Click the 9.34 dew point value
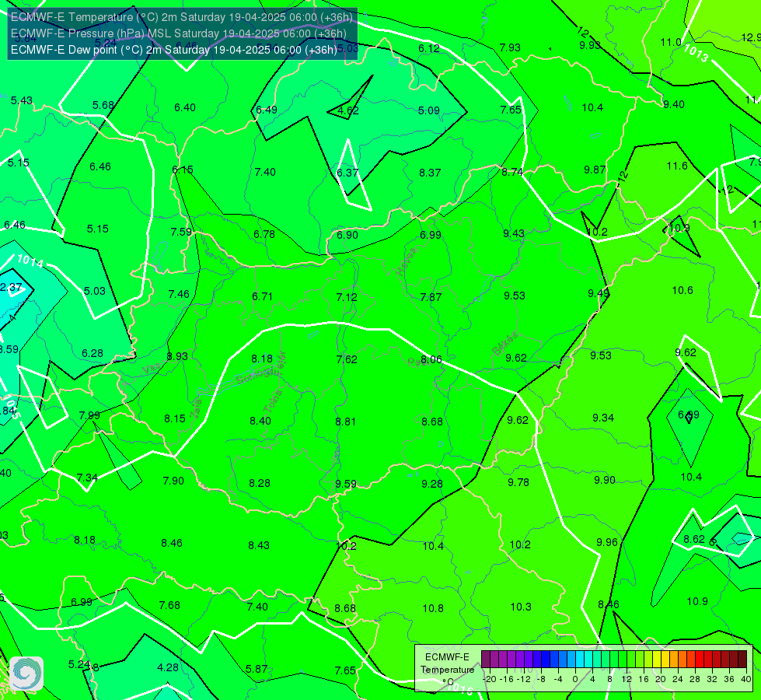761x700 pixels. [x=603, y=418]
